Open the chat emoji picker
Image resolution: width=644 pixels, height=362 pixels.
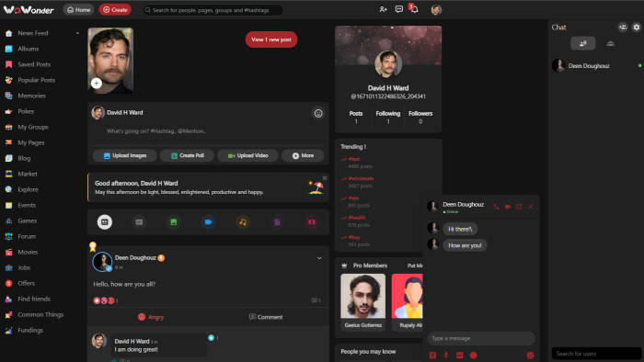[x=530, y=355]
